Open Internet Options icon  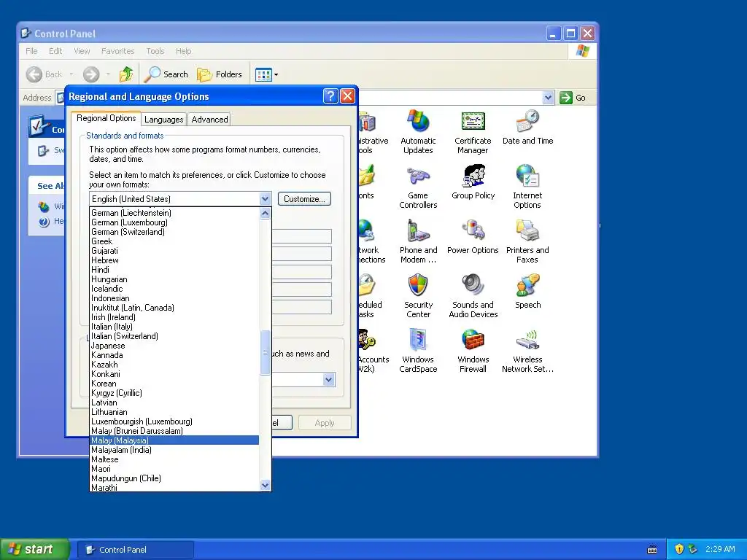[x=527, y=187]
